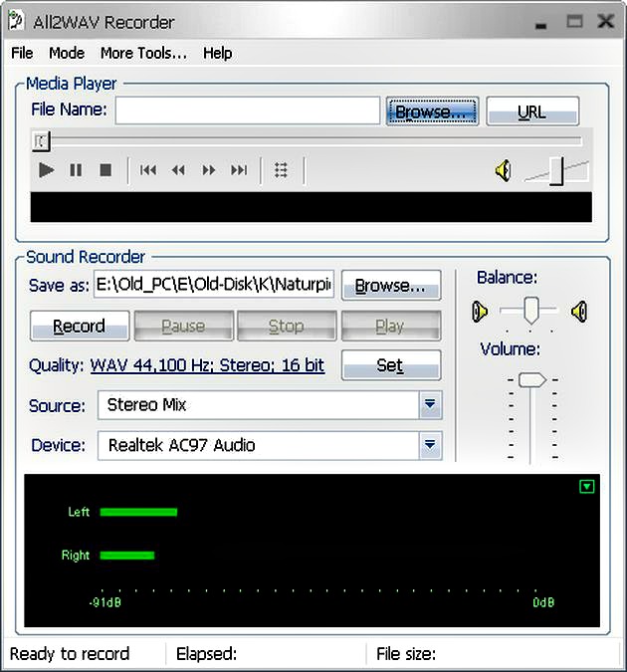Click the Right level meter bar
Screen dimensions: 627x672
pos(126,556)
